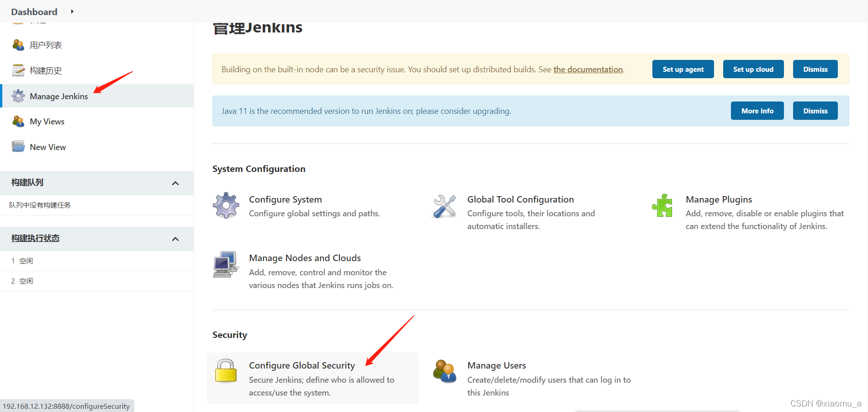Click More Info about Java 11
This screenshot has width=868, height=412.
[757, 111]
